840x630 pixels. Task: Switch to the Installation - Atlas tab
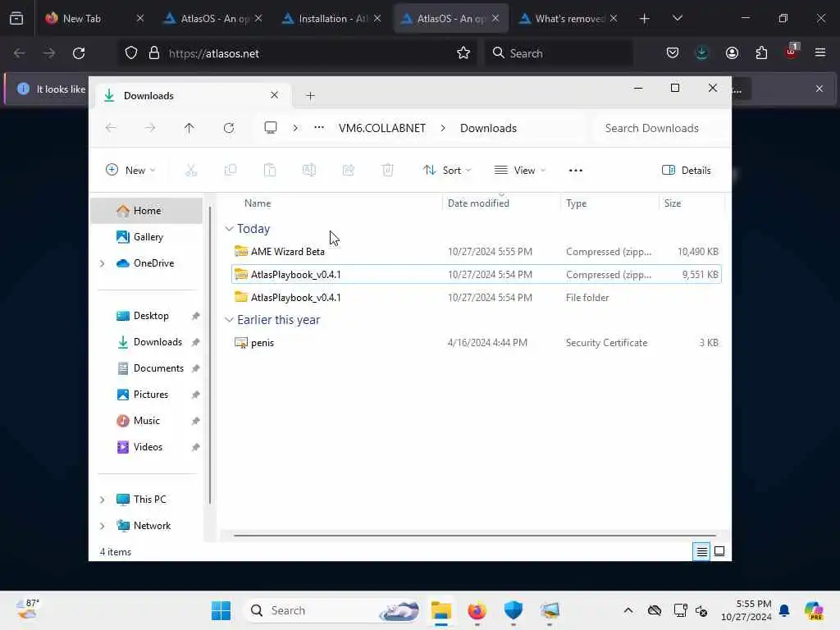(x=332, y=18)
